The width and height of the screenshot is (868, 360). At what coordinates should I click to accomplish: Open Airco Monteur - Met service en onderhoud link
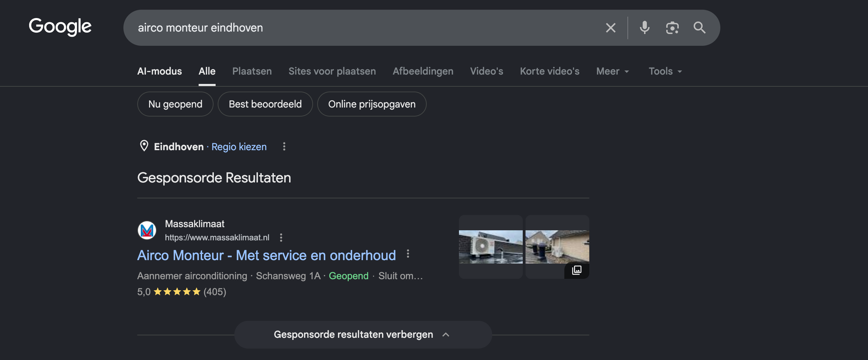267,255
